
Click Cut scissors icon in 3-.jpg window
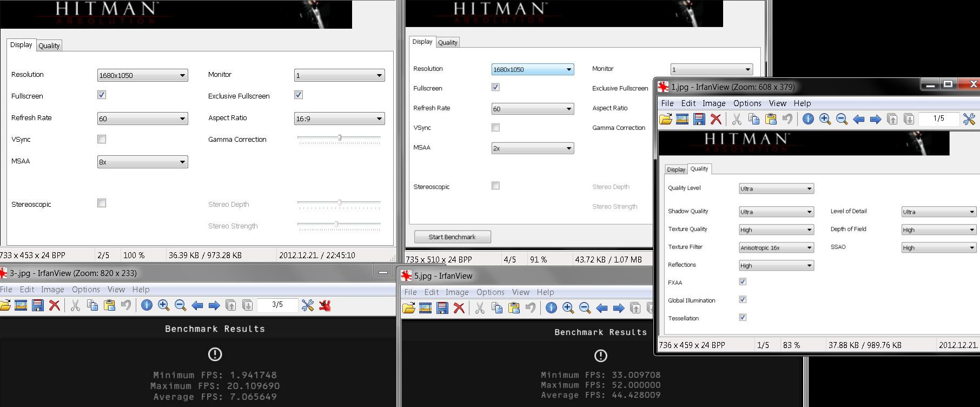tap(75, 306)
